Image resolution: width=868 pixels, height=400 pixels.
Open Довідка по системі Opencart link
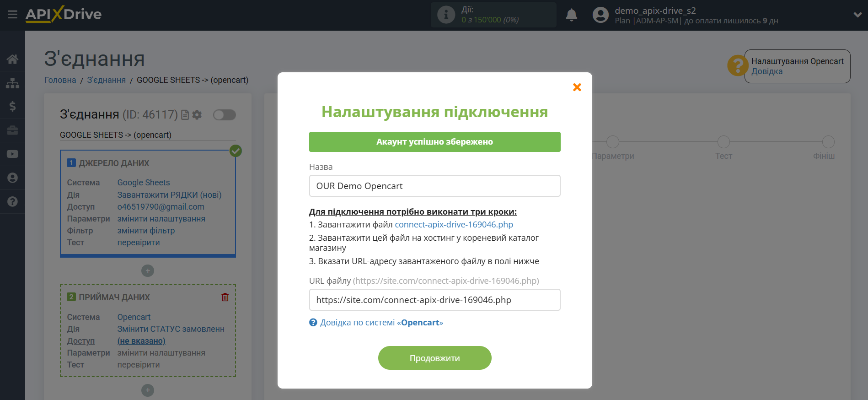pyautogui.click(x=381, y=323)
